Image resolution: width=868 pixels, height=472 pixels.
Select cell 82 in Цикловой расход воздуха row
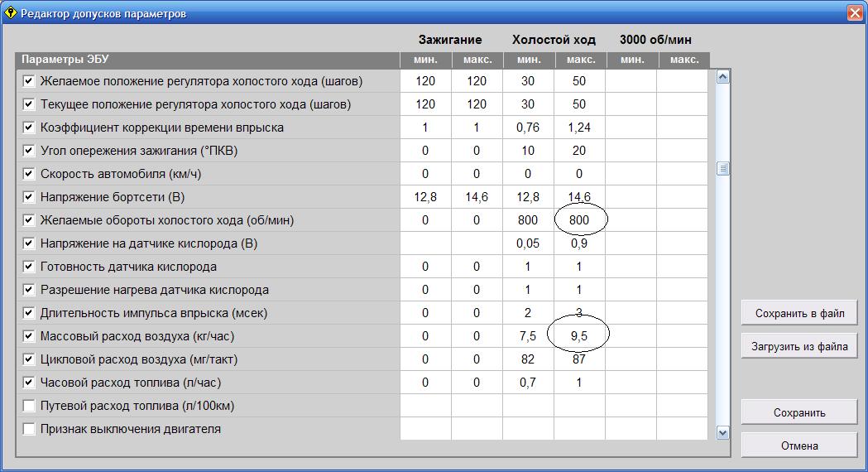528,359
